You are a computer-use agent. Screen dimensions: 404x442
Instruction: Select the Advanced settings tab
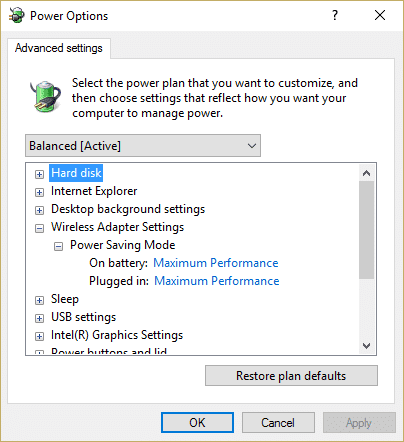[x=59, y=48]
